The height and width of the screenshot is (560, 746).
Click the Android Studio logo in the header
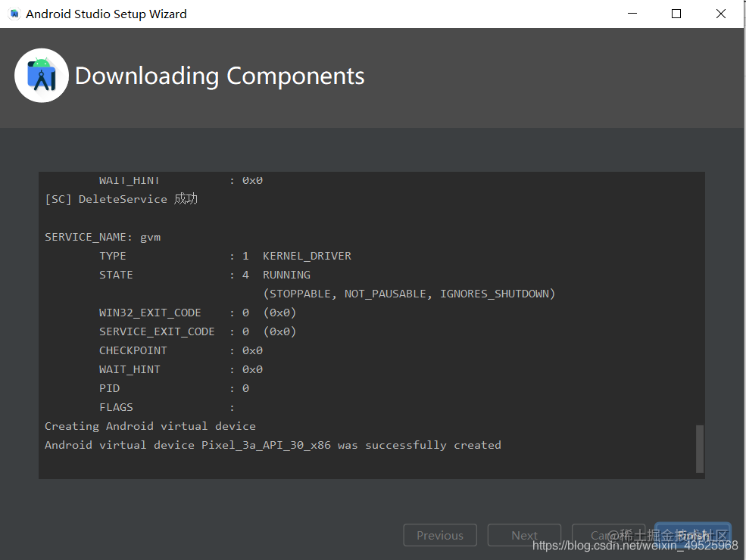point(42,76)
